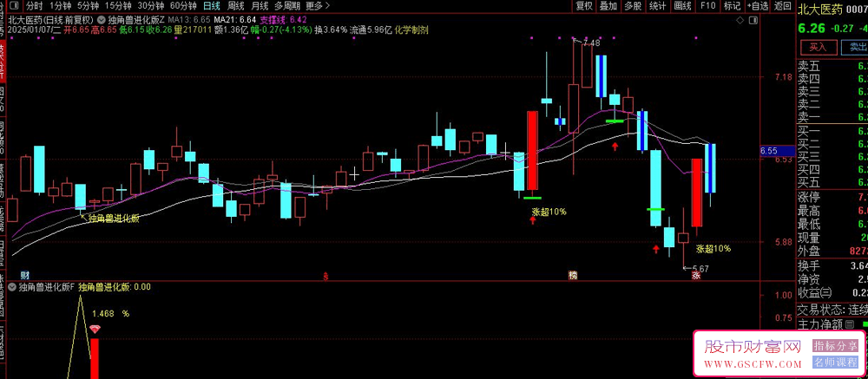Expand the 更多 periods arrow
Image resolution: width=868 pixels, height=379 pixels.
pyautogui.click(x=327, y=6)
